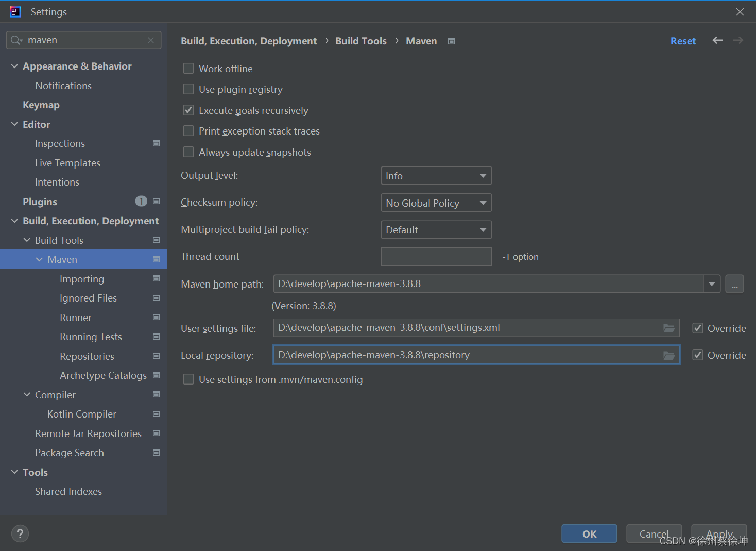Clear the maven search text with the X icon
Viewport: 756px width, 551px height.
tap(151, 40)
